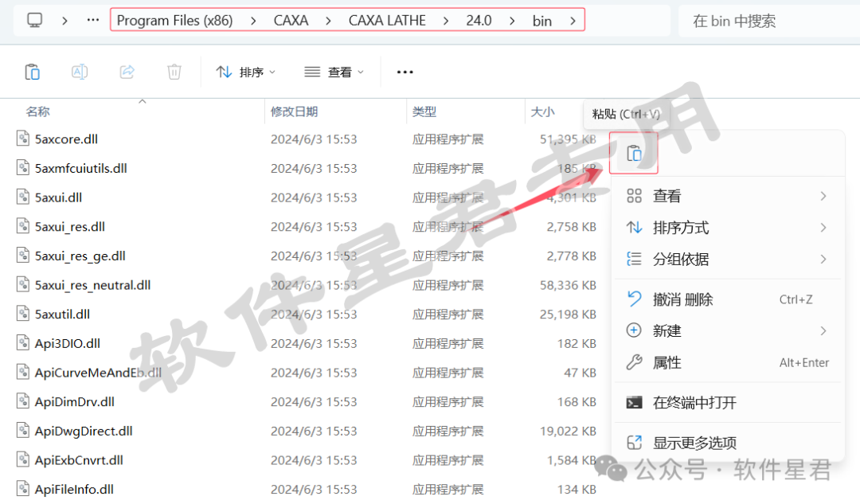Click the This PC monitor icon
Viewport: 860px width, 504px height.
pyautogui.click(x=34, y=21)
